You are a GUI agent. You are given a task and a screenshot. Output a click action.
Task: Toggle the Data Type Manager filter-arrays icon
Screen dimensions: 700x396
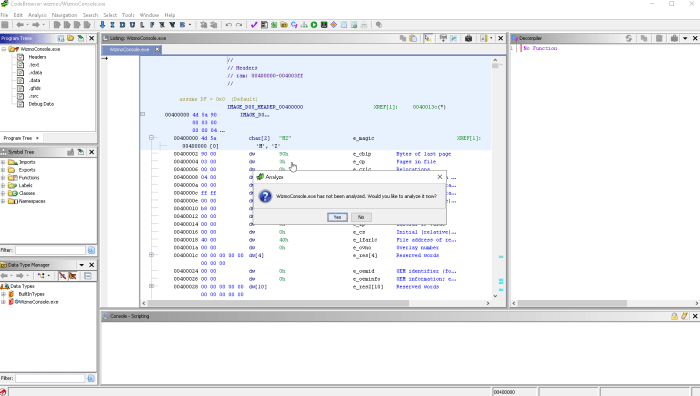[62, 276]
